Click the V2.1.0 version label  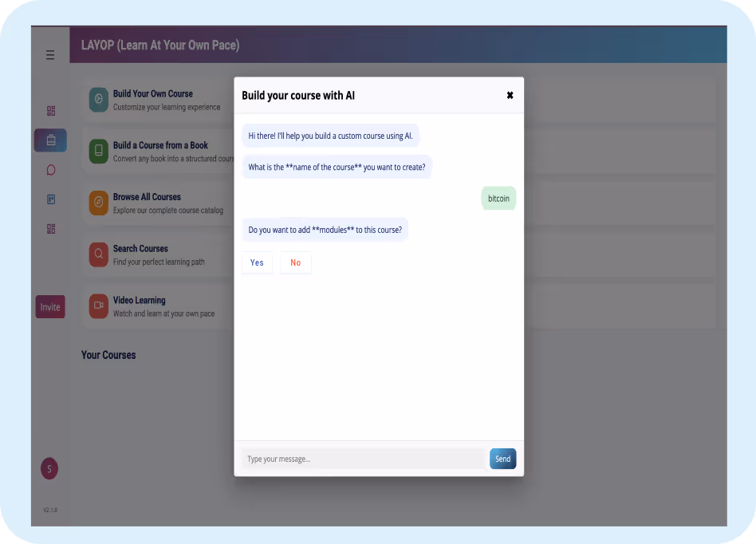click(x=50, y=510)
